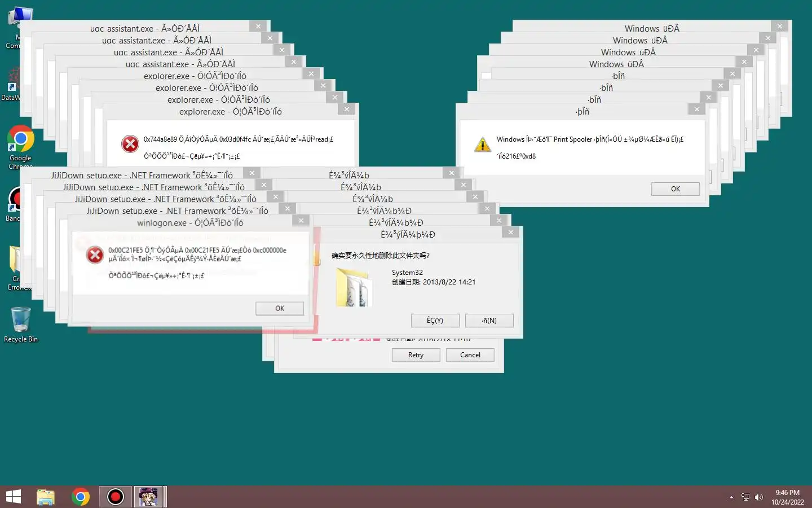
Task: Open the taskbar clock showing 9:46 PM
Action: [788, 497]
